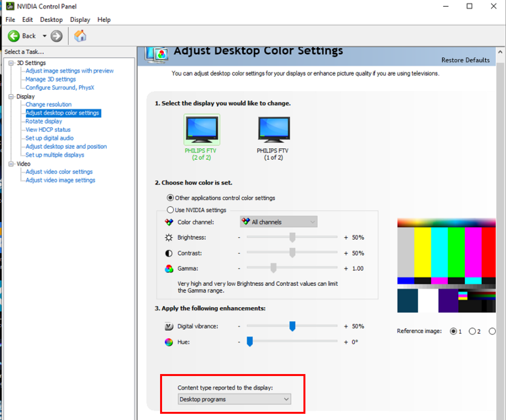Screen dimensions: 506x420
Task: Click the minus sign next to Brightness
Action: (239, 237)
